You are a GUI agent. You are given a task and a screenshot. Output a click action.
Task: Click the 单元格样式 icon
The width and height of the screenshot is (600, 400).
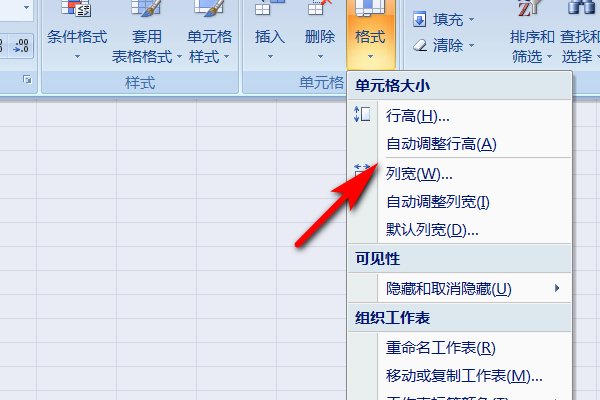pyautogui.click(x=209, y=8)
